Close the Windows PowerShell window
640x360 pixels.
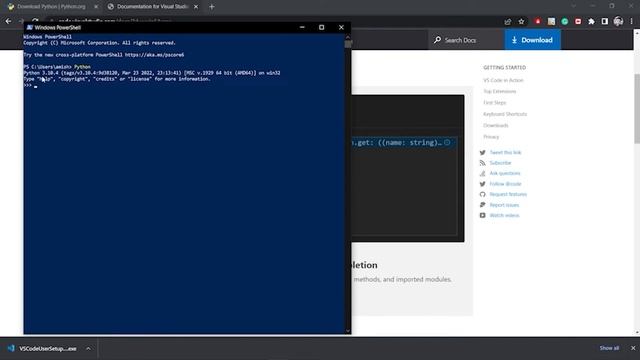pos(341,27)
